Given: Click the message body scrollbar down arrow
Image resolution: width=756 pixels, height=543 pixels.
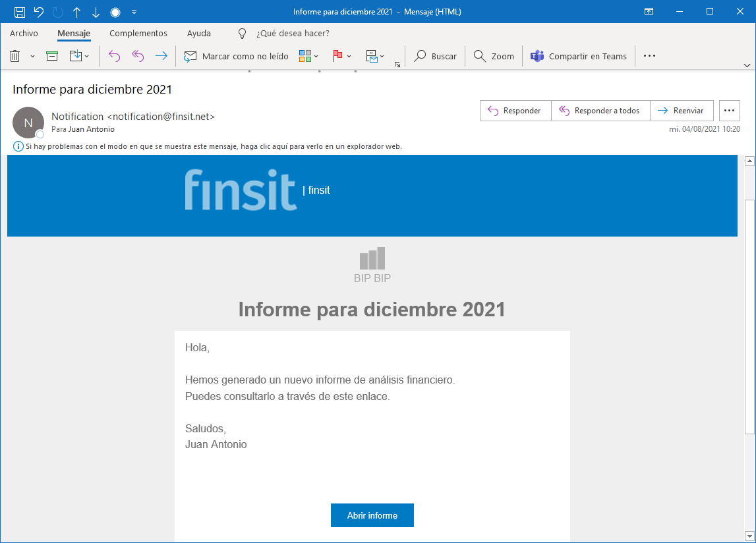Looking at the screenshot, I should coord(749,536).
